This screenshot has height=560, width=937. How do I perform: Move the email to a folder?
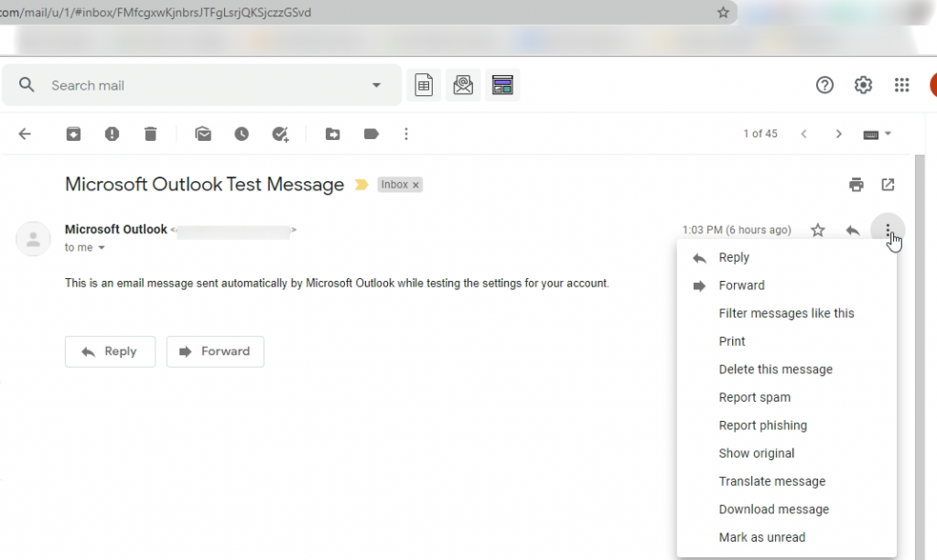(333, 134)
